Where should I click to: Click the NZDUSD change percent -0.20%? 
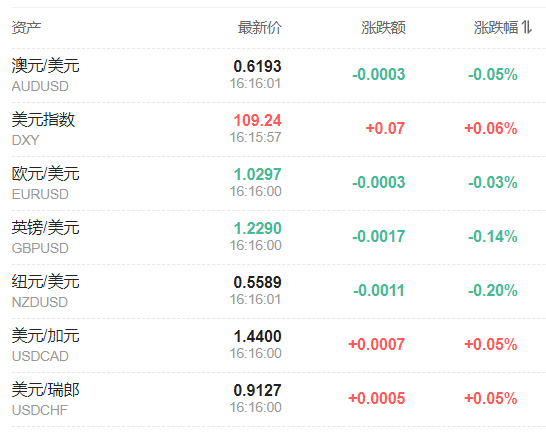click(x=493, y=290)
